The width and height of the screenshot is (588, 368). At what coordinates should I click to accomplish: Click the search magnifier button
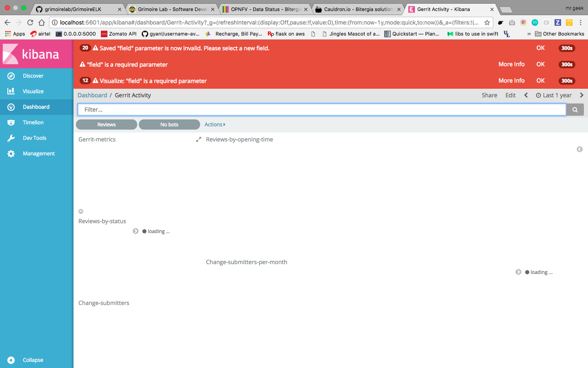tap(575, 110)
